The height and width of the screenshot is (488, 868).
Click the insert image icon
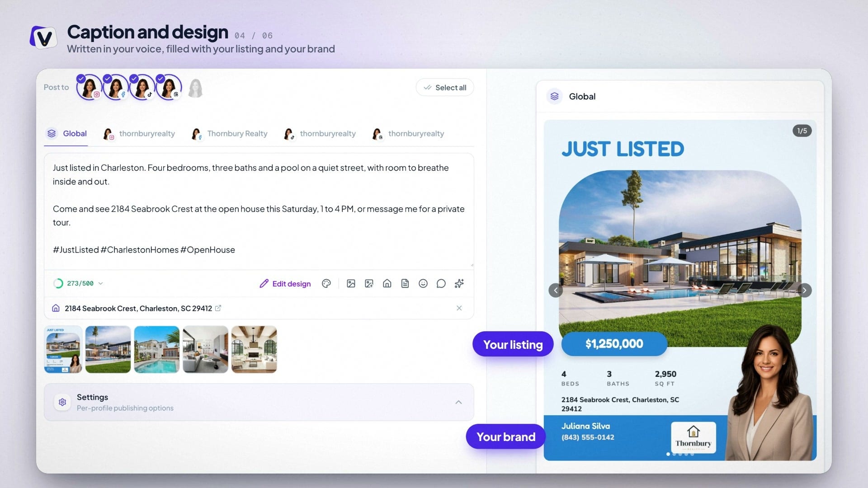click(x=351, y=283)
